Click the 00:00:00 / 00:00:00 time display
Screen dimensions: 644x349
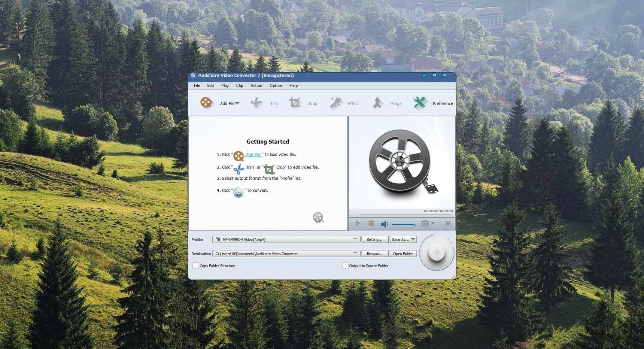click(438, 211)
